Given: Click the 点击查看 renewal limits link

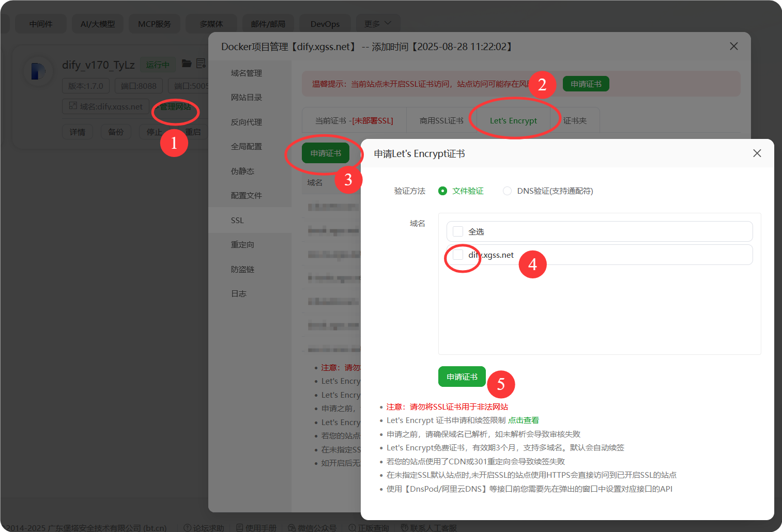Looking at the screenshot, I should pos(523,420).
